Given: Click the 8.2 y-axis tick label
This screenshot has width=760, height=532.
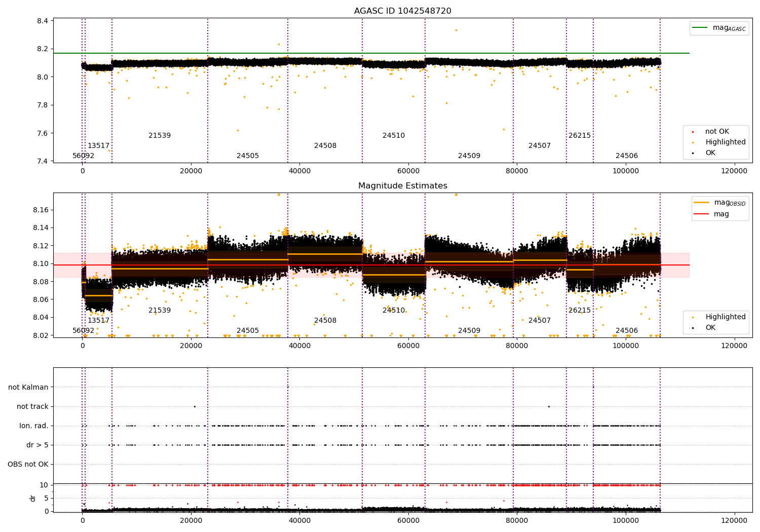Looking at the screenshot, I should (x=43, y=49).
